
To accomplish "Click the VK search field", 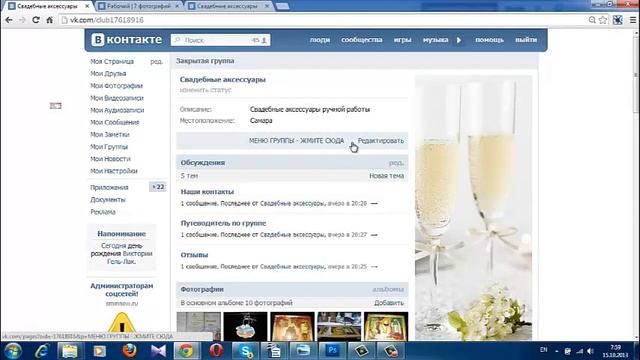I will point(220,40).
